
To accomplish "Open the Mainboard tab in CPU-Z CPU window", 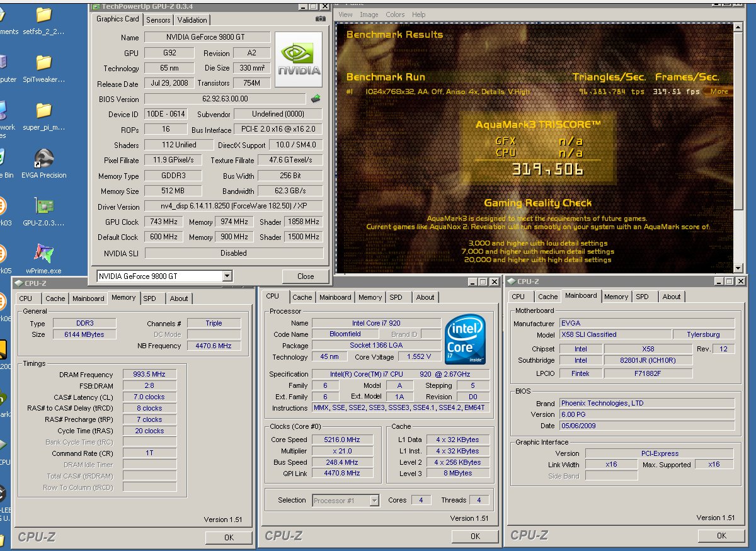I will (x=335, y=297).
